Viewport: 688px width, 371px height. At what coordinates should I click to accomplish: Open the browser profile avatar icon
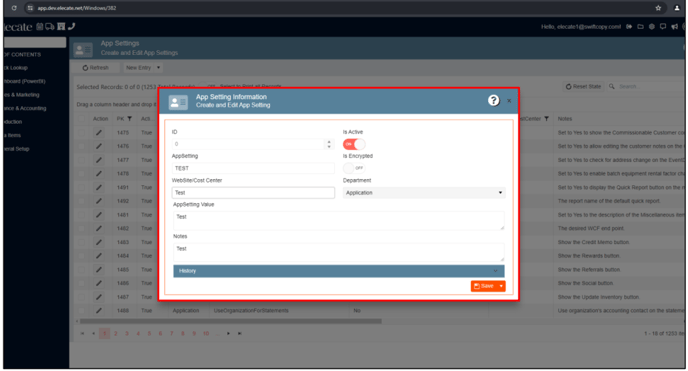coord(677,8)
